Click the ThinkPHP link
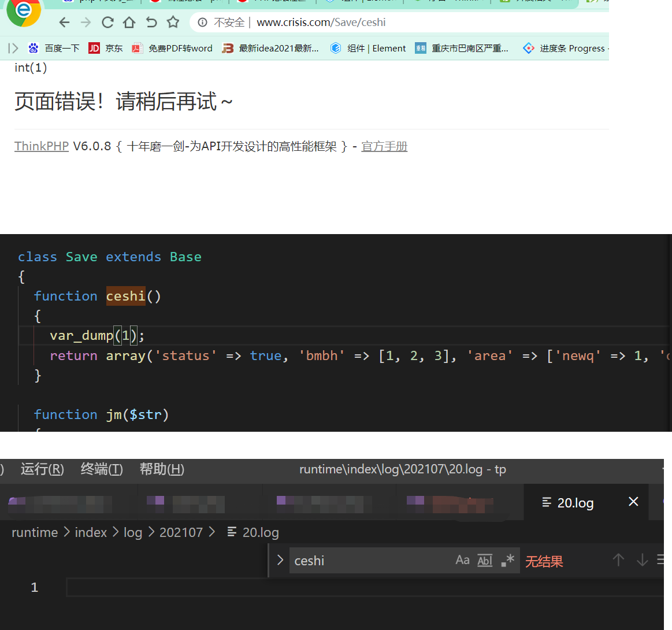This screenshot has width=672, height=630. (x=41, y=146)
